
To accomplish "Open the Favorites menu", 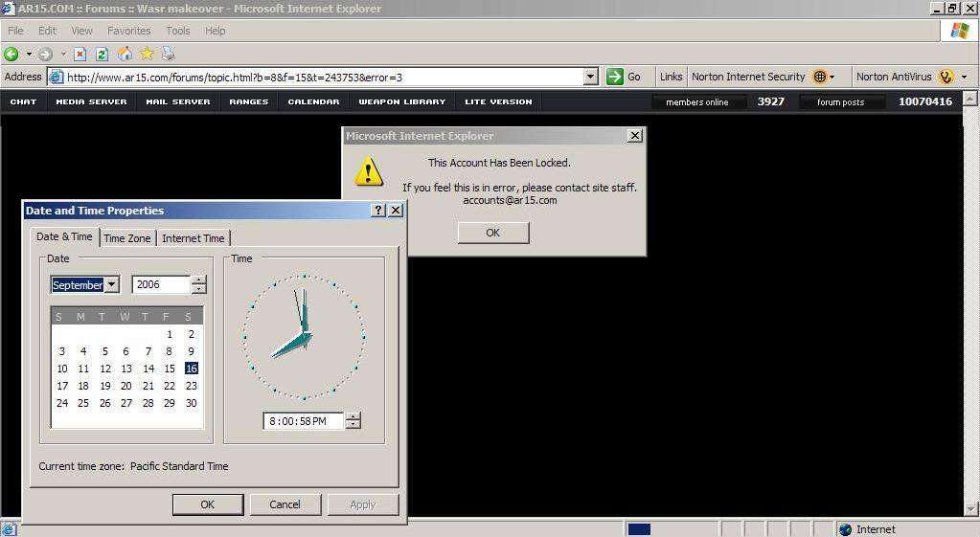I will [x=128, y=31].
